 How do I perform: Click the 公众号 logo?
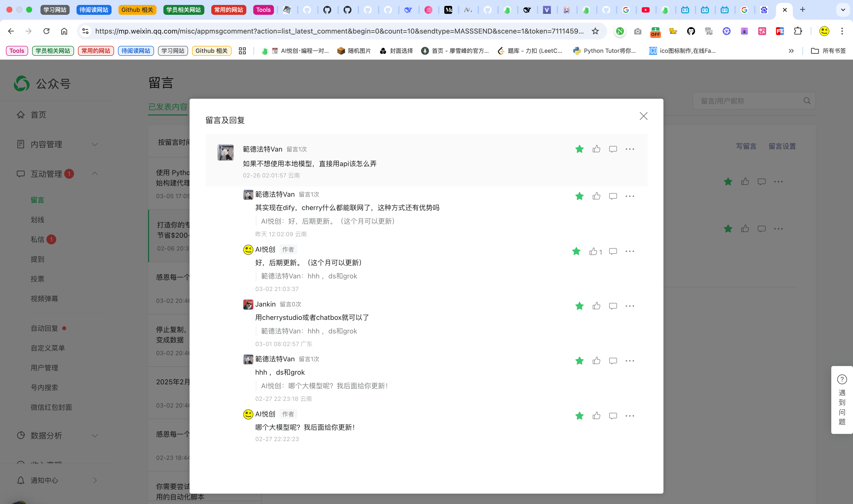(42, 83)
